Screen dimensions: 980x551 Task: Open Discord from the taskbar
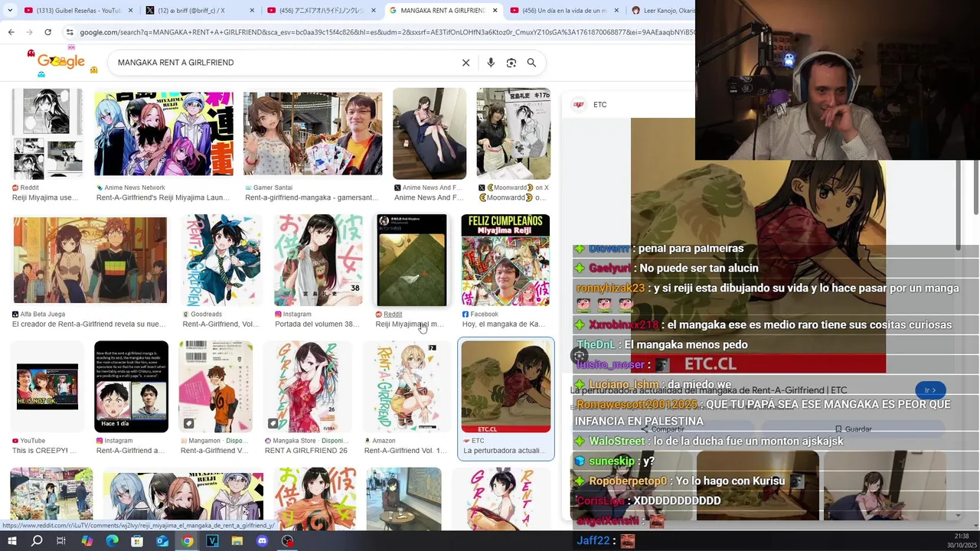(x=263, y=541)
